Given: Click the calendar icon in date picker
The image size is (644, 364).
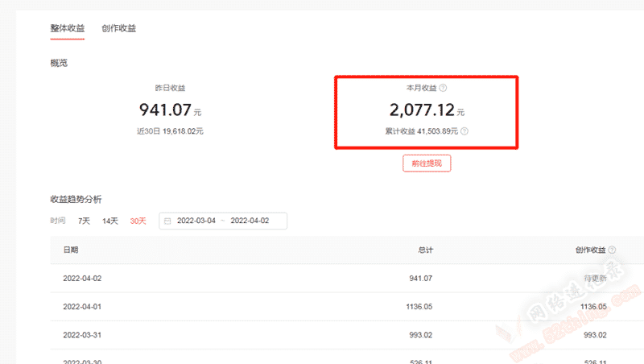Looking at the screenshot, I should (167, 221).
